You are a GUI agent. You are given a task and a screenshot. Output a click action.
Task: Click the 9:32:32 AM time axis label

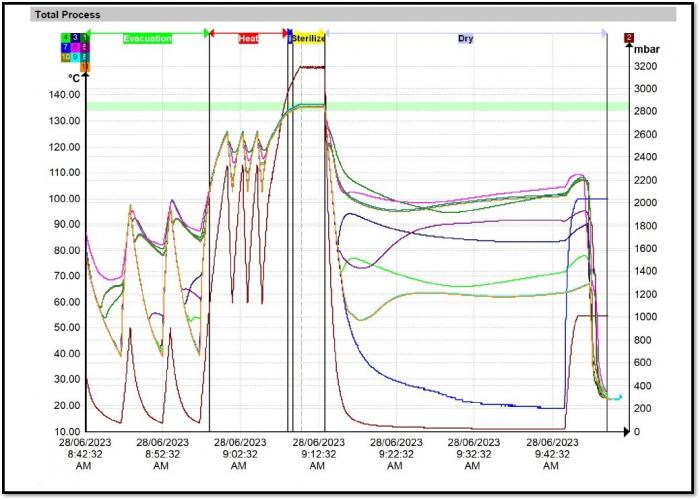tap(474, 454)
